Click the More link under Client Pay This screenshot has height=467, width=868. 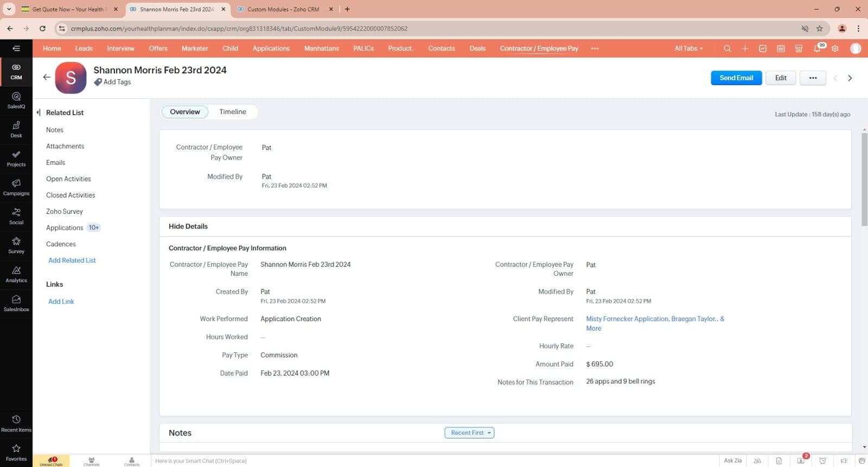[593, 328]
